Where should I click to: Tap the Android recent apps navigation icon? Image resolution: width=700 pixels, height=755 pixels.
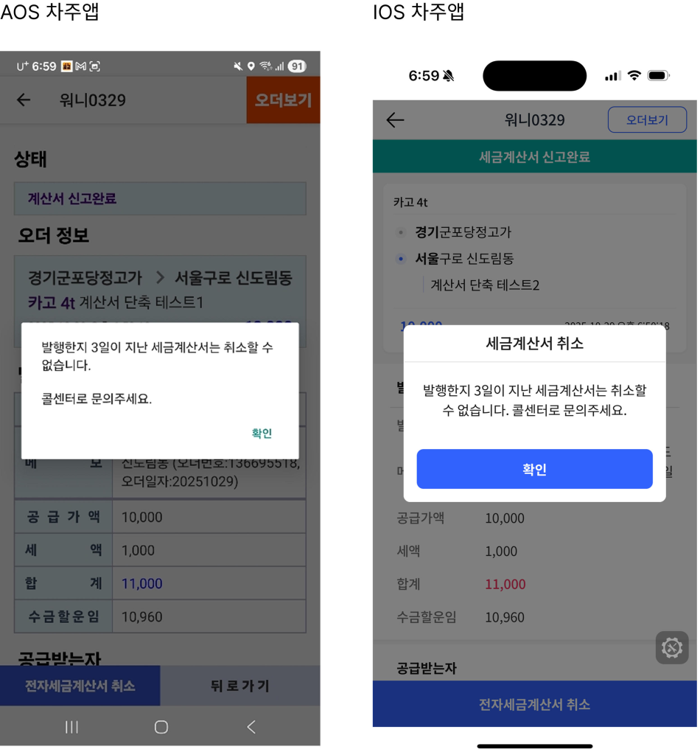click(x=71, y=726)
